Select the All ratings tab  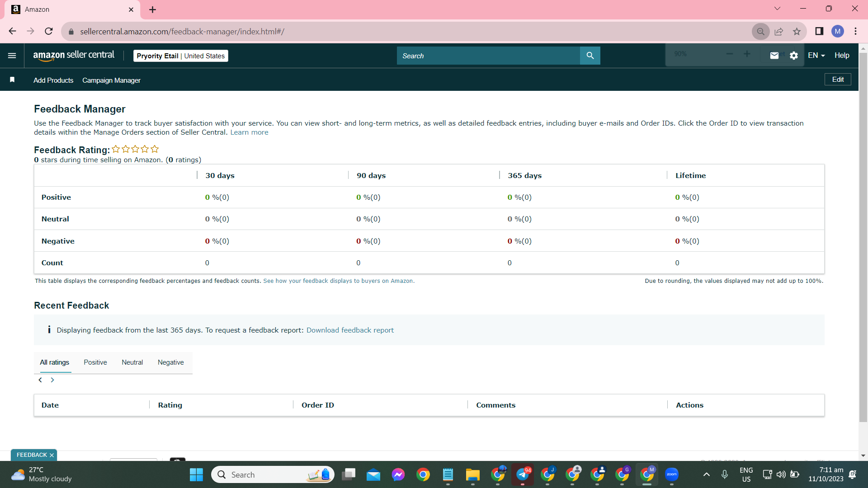pyautogui.click(x=55, y=362)
